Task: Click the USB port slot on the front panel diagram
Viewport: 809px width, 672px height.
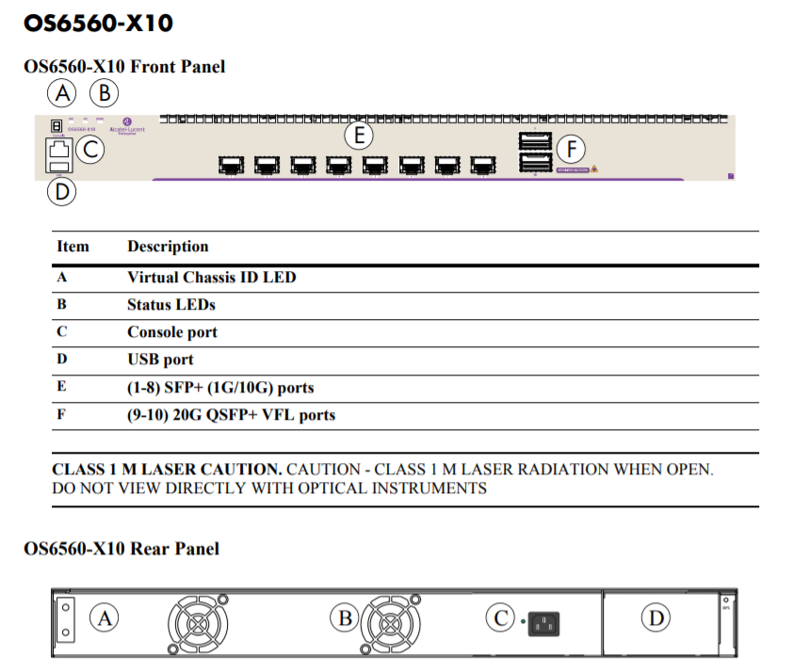Action: coord(58,166)
